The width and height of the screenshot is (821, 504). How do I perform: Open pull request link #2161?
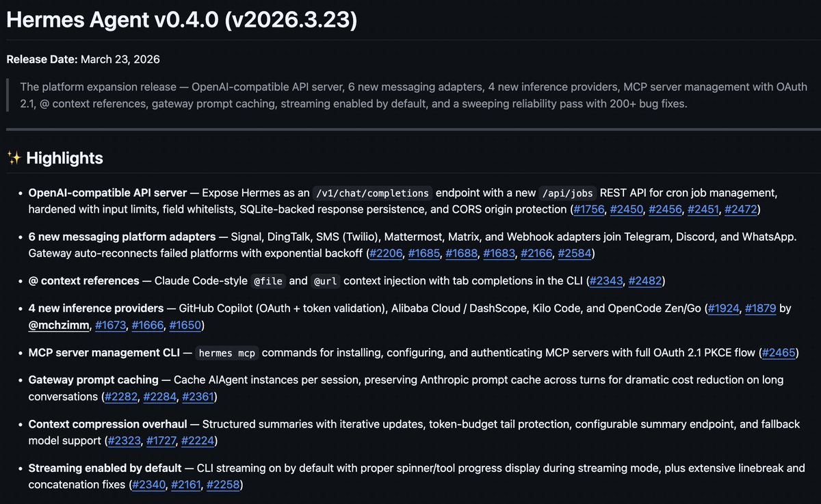click(186, 485)
